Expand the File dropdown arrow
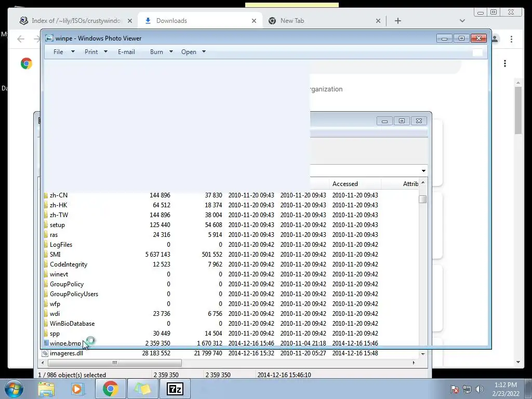The width and height of the screenshot is (532, 399). click(x=73, y=52)
